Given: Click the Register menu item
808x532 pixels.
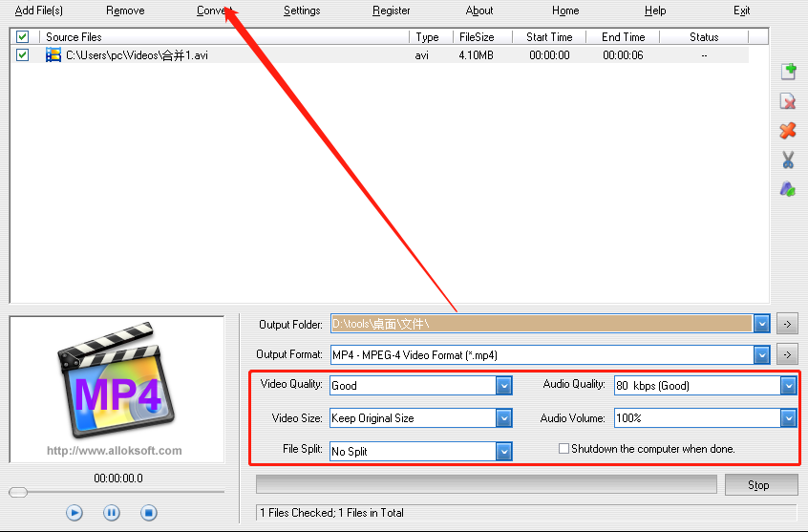Looking at the screenshot, I should (x=392, y=11).
